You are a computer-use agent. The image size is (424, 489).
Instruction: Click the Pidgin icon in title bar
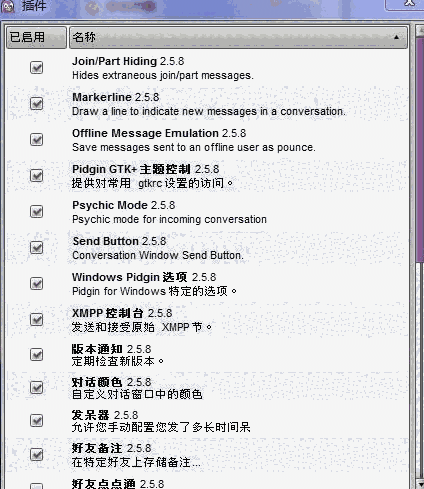(x=7, y=6)
